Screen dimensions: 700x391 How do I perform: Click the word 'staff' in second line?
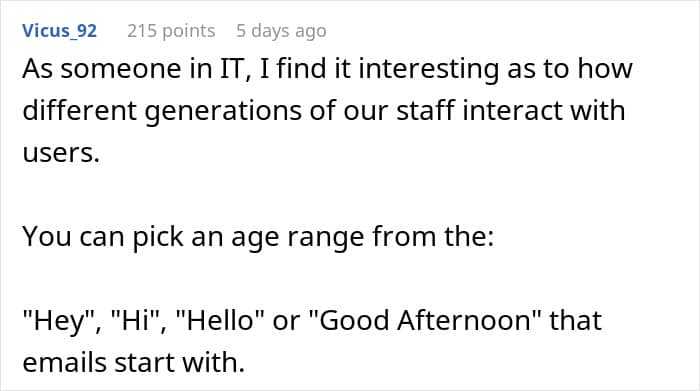(x=425, y=111)
